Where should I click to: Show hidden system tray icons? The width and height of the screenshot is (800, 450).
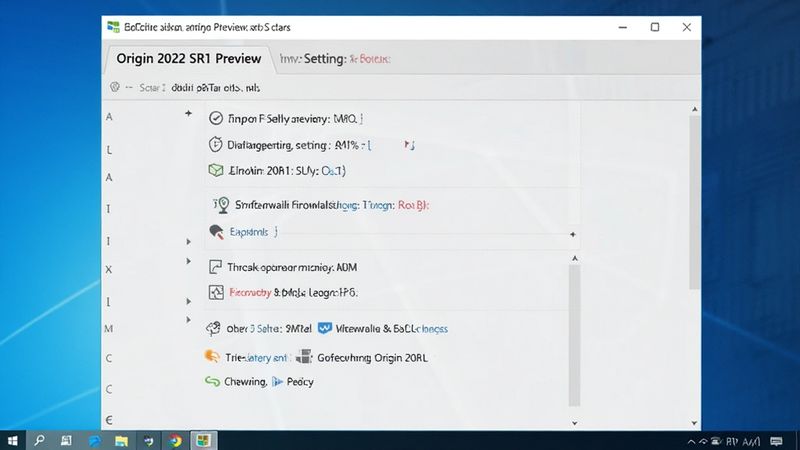(x=691, y=441)
